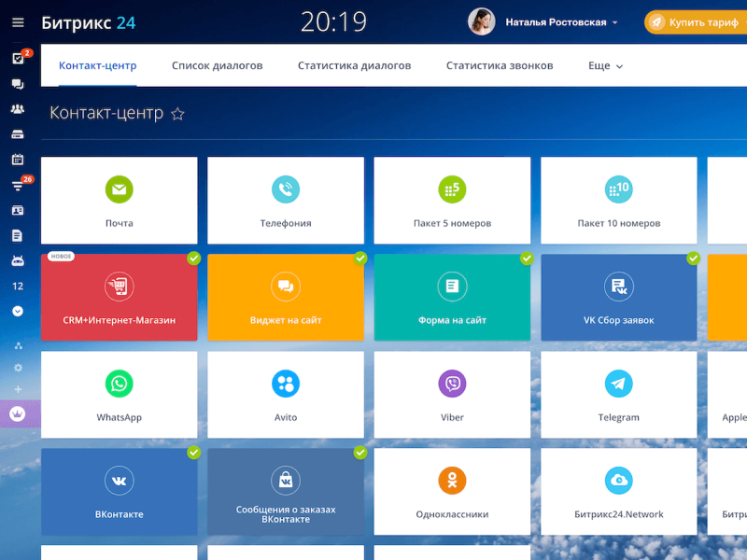Open the chat messages sidebar icon

click(18, 84)
